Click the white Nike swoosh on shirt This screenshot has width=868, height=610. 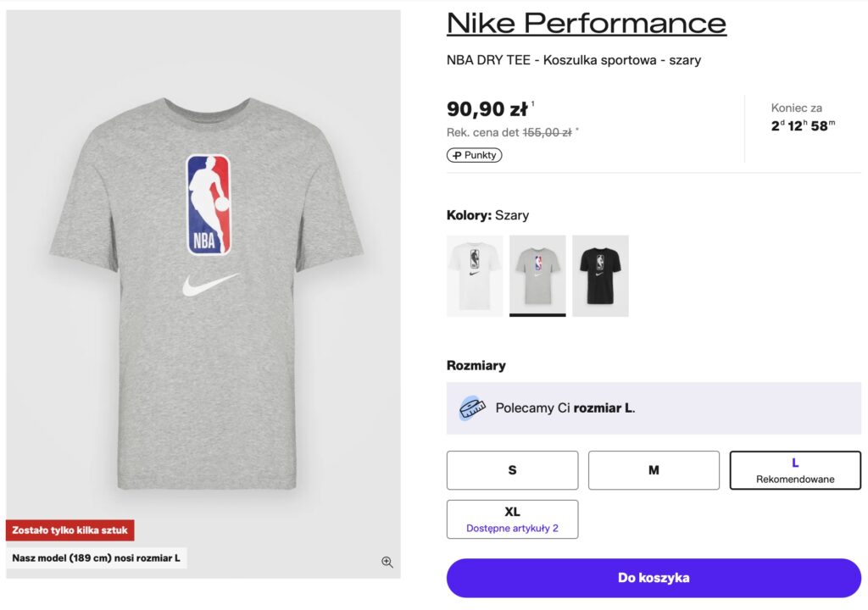[x=210, y=285]
